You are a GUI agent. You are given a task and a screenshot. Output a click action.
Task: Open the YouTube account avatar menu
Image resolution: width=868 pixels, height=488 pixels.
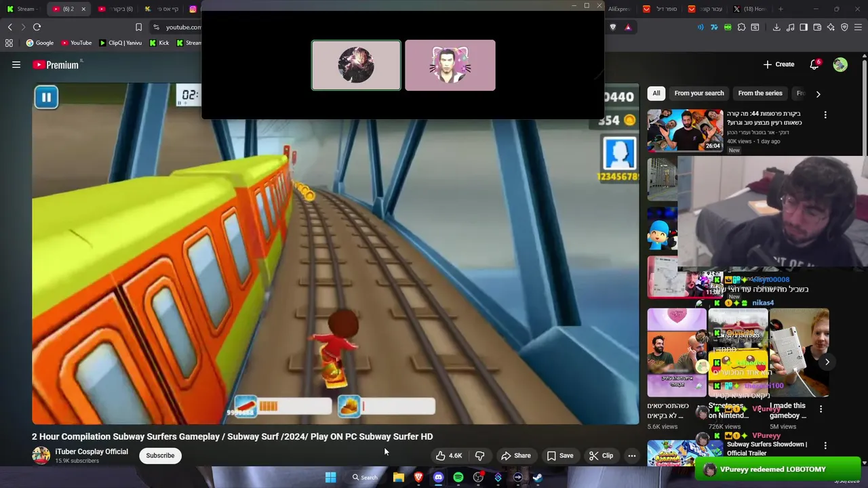[840, 64]
